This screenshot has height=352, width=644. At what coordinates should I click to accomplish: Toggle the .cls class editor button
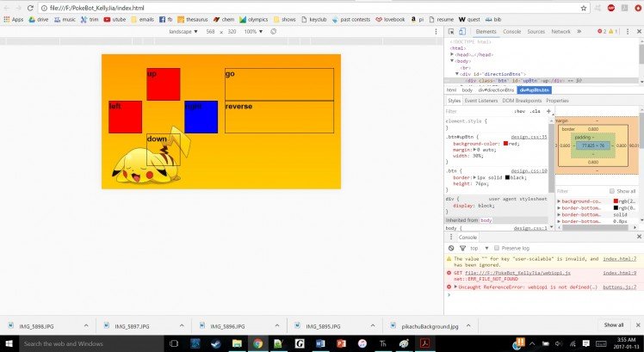tap(535, 111)
